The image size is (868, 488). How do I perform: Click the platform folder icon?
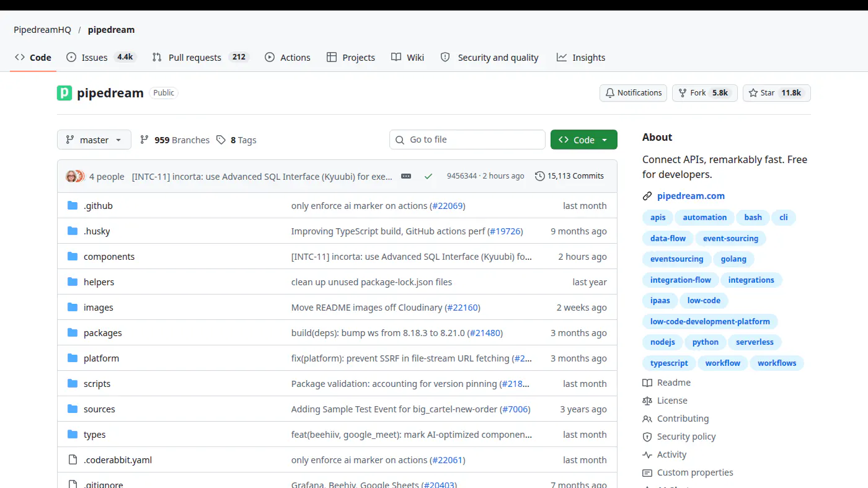pyautogui.click(x=73, y=358)
